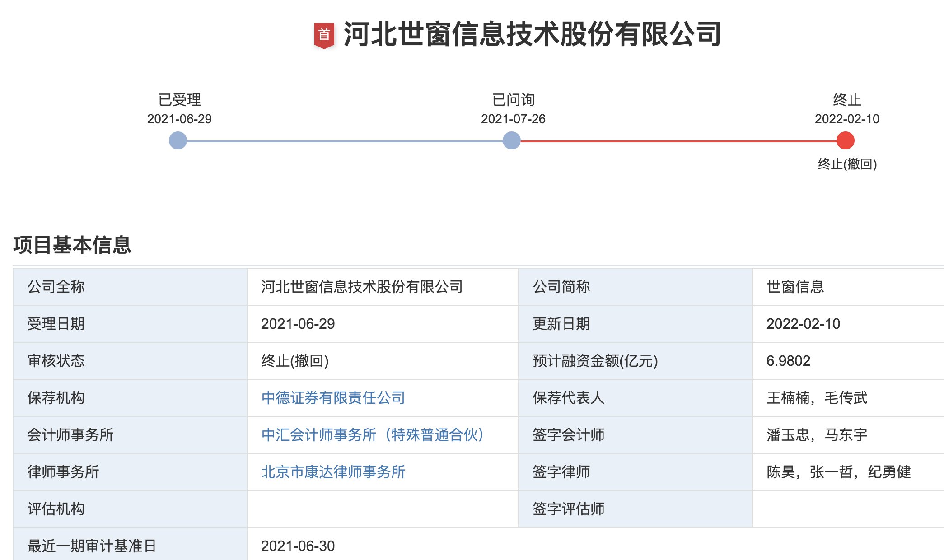Click the 审核状态 label cell

(x=130, y=361)
